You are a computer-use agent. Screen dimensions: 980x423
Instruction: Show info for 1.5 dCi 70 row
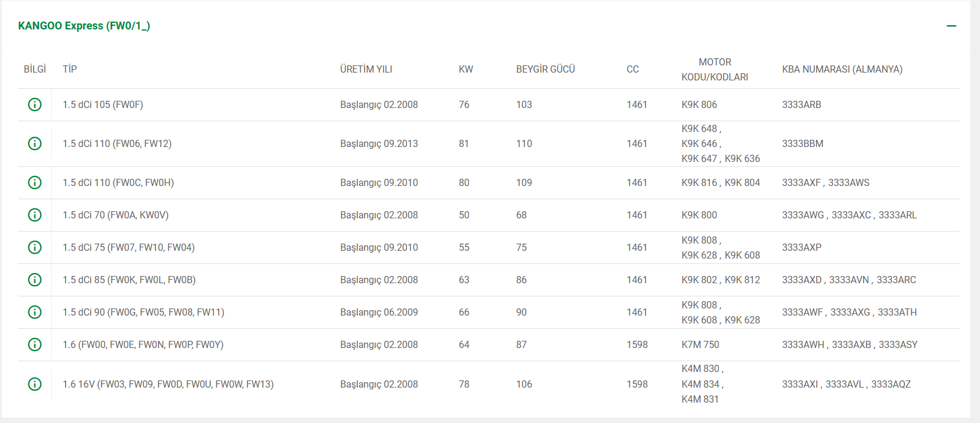(x=35, y=215)
